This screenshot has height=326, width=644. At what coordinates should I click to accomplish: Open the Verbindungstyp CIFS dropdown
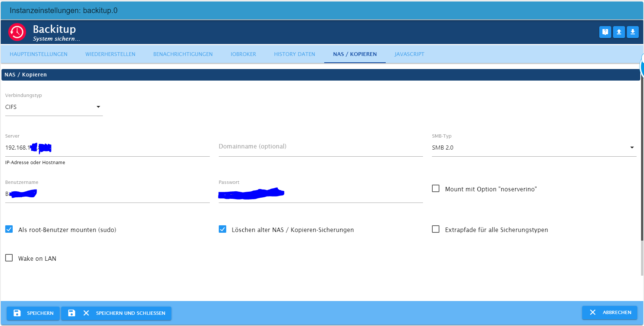pyautogui.click(x=54, y=107)
